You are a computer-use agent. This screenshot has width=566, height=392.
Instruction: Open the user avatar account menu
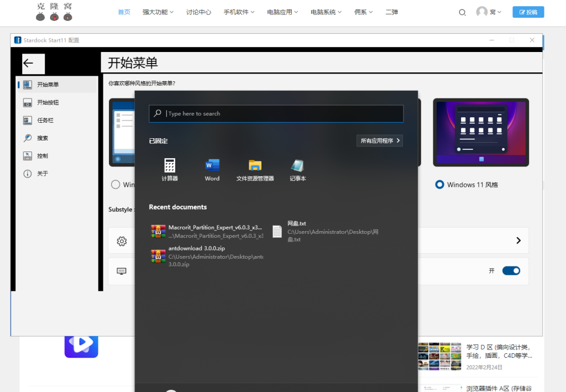click(489, 12)
